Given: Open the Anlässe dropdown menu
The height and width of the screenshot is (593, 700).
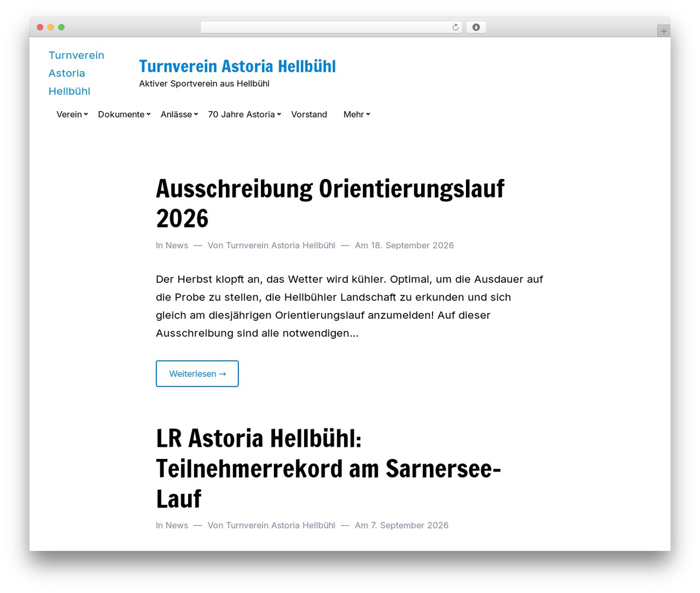Looking at the screenshot, I should 179,114.
